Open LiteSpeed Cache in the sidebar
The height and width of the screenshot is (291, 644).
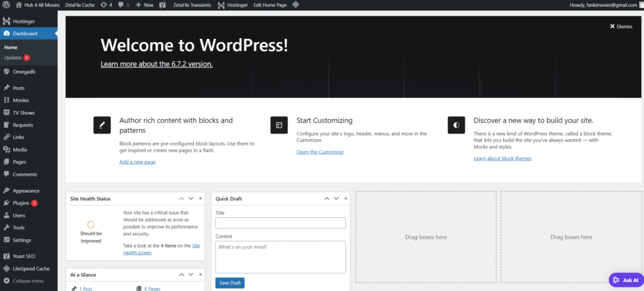click(x=29, y=268)
